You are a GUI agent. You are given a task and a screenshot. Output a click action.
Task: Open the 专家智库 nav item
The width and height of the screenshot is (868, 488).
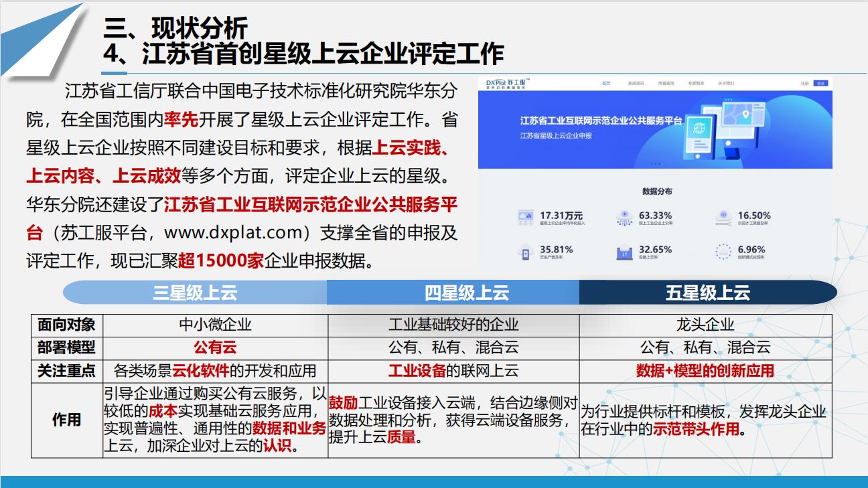tap(696, 84)
